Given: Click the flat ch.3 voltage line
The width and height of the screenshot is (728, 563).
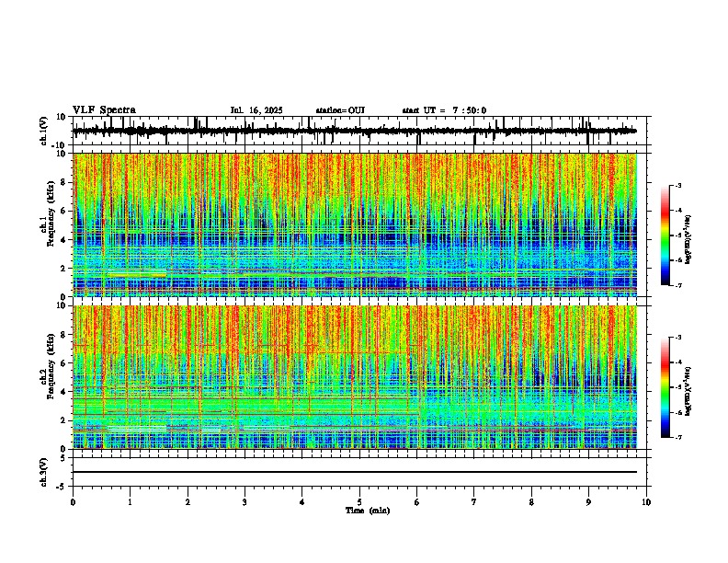Looking at the screenshot, I should [x=355, y=472].
